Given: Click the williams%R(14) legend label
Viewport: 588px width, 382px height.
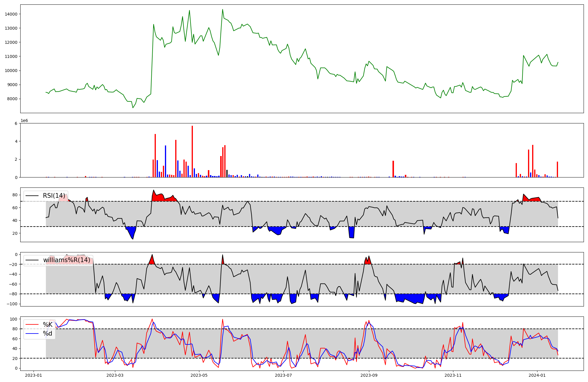Looking at the screenshot, I should 66,260.
